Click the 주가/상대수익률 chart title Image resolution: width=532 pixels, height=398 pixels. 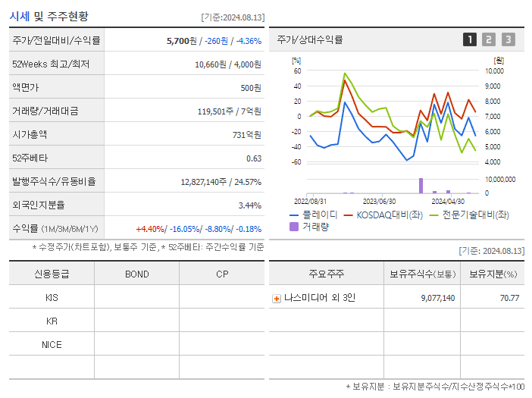tap(310, 39)
